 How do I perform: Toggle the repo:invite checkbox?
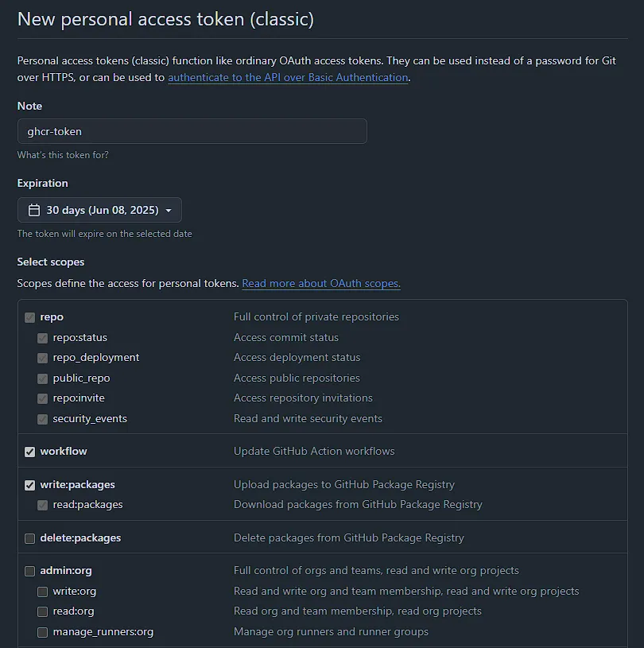tap(43, 398)
